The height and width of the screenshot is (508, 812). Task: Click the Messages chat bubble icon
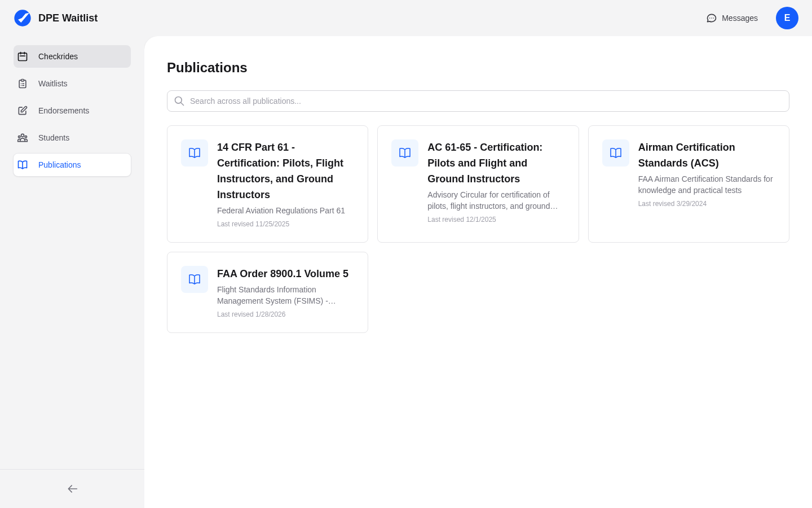pos(712,18)
